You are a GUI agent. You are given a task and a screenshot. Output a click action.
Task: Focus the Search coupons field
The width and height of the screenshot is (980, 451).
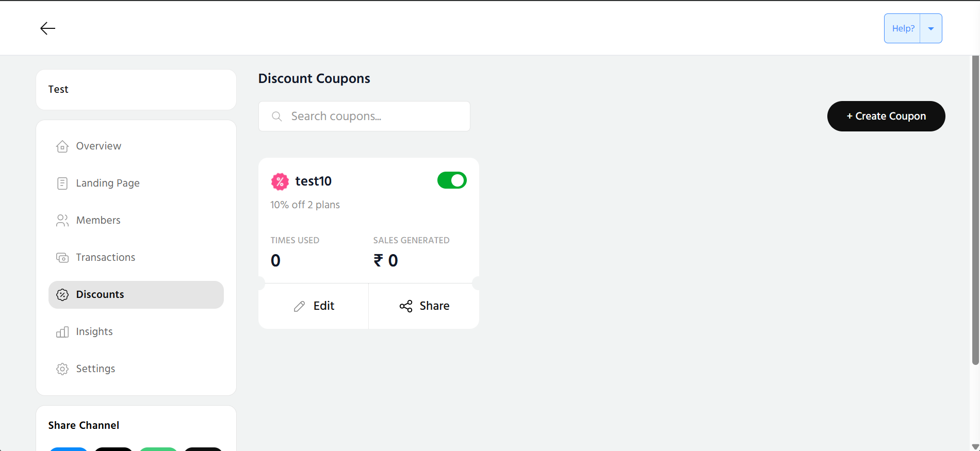(371, 116)
